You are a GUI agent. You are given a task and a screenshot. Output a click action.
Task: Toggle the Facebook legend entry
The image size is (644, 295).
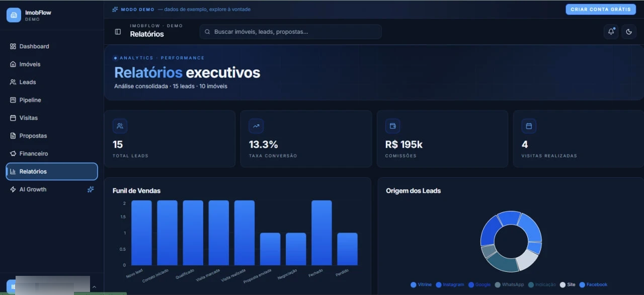593,284
